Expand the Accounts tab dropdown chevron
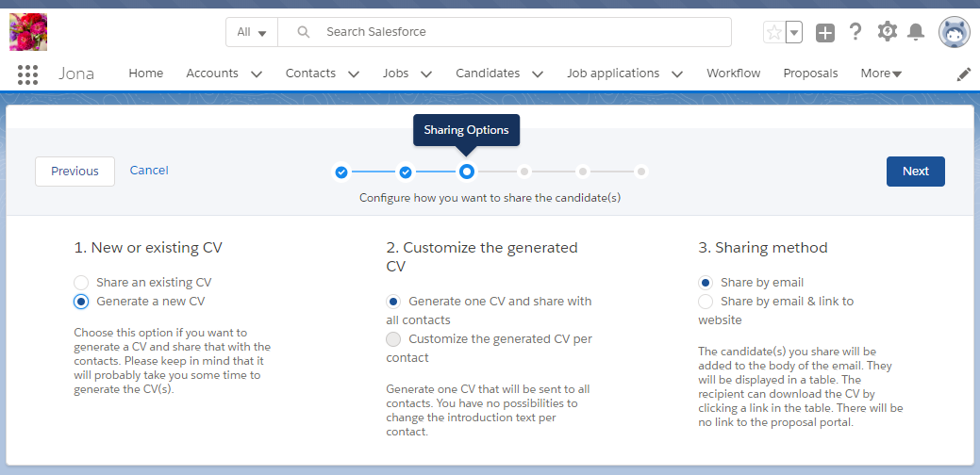 tap(257, 74)
